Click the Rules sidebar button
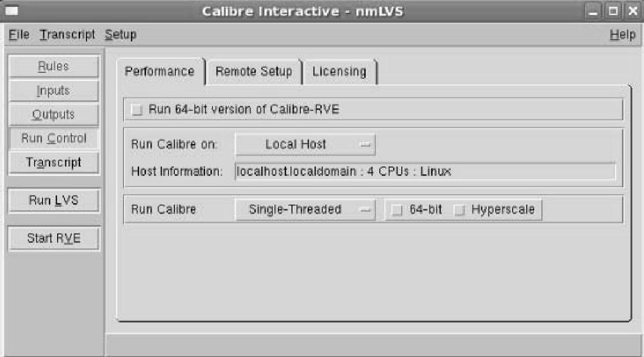 click(x=54, y=67)
